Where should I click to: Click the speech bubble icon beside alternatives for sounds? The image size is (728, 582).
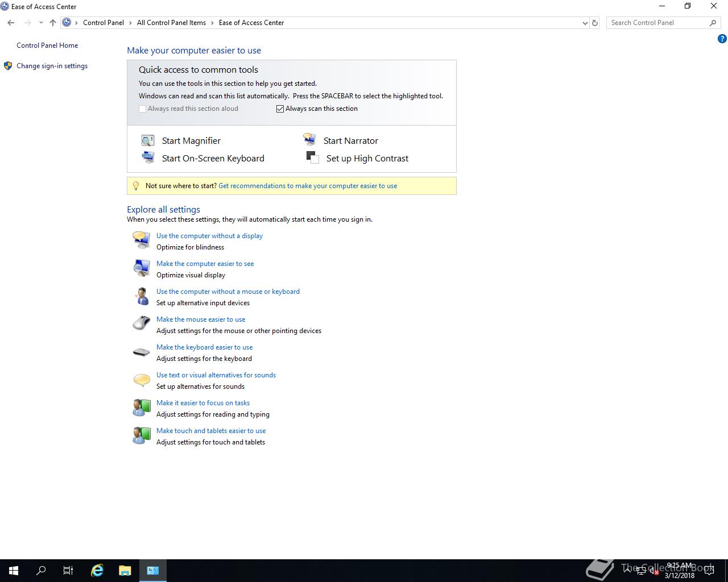141,380
